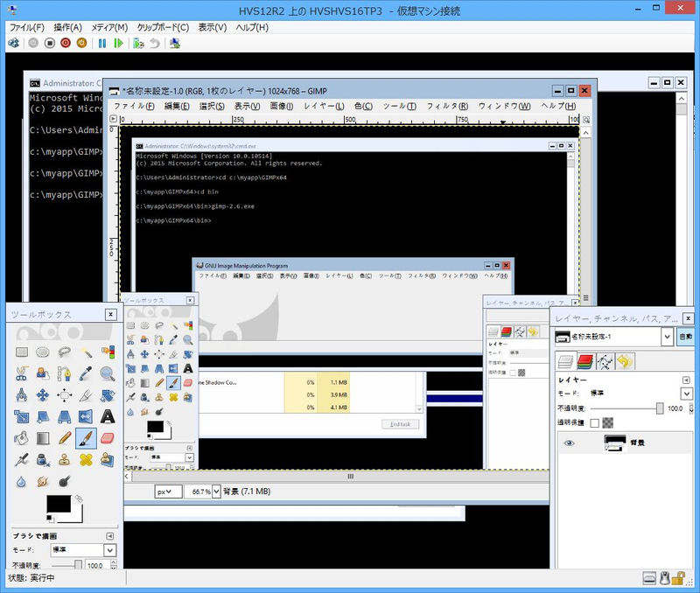700x593 pixels.
Task: Choose the Alignment tool in large Toolbox
Action: (64, 395)
